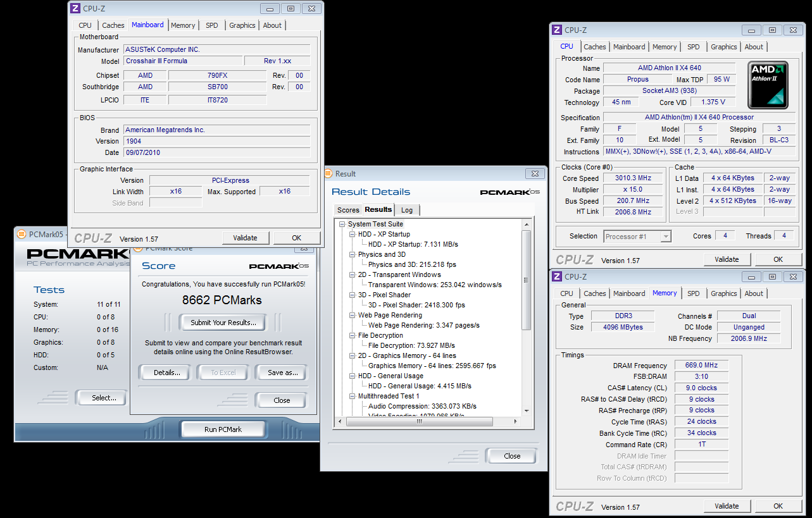Close the Result window with its X button
Screen dimensions: 812x518
click(535, 173)
